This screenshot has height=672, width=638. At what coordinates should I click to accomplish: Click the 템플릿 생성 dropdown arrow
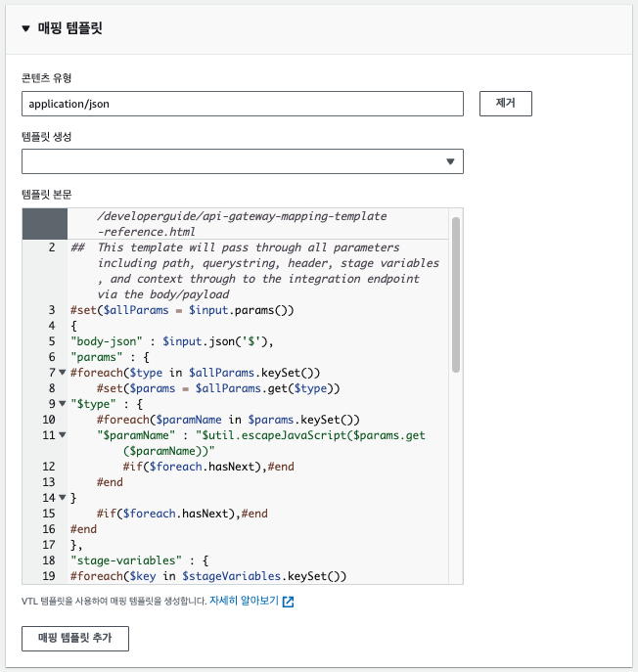(x=450, y=161)
